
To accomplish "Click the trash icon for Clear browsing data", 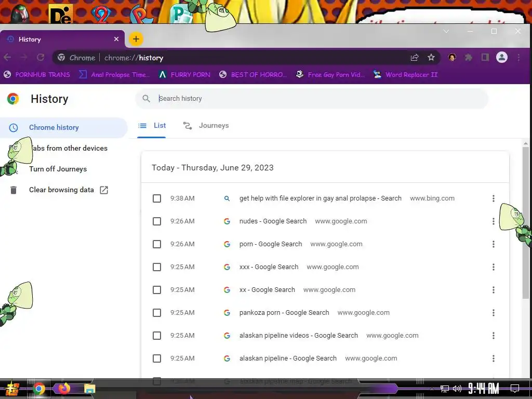I will [x=13, y=190].
